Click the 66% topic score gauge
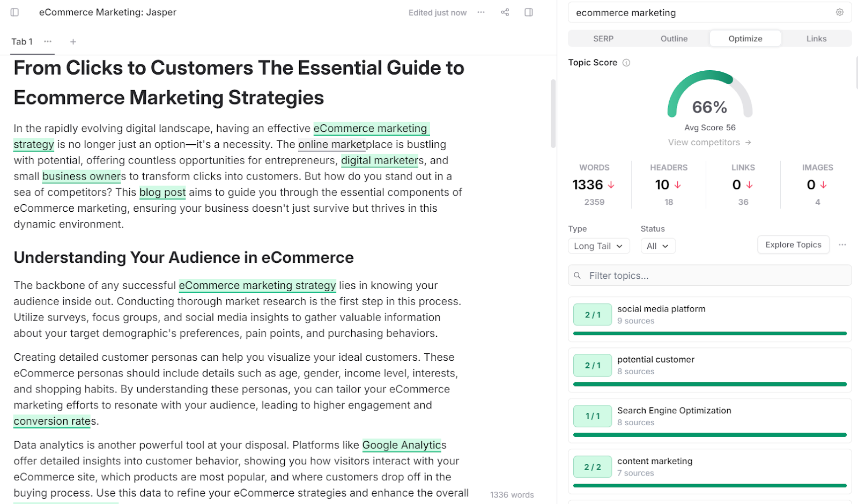The height and width of the screenshot is (504, 858). 709,94
